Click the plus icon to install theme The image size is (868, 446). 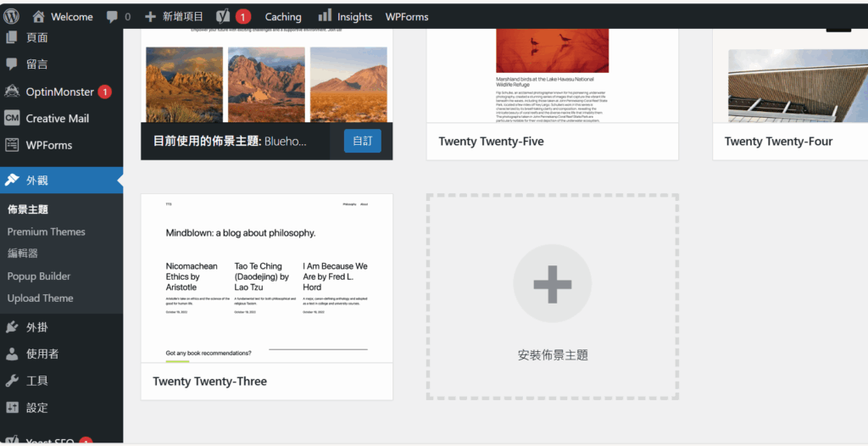point(553,284)
